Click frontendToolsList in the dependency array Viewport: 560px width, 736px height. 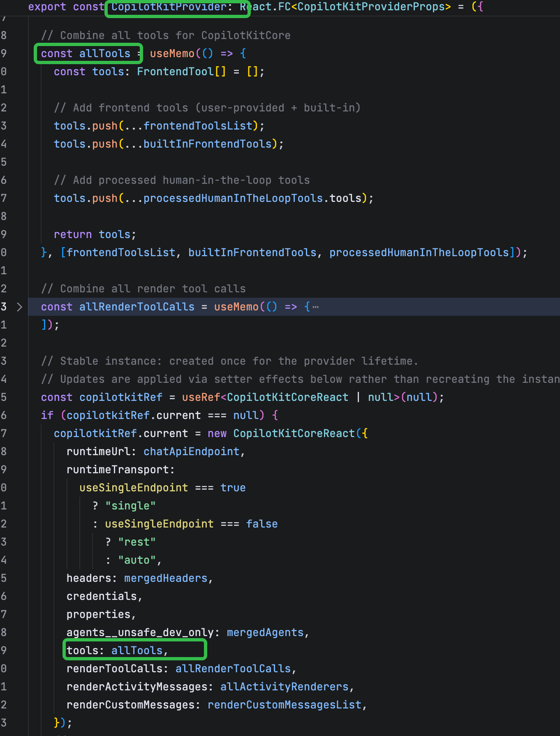pyautogui.click(x=121, y=252)
